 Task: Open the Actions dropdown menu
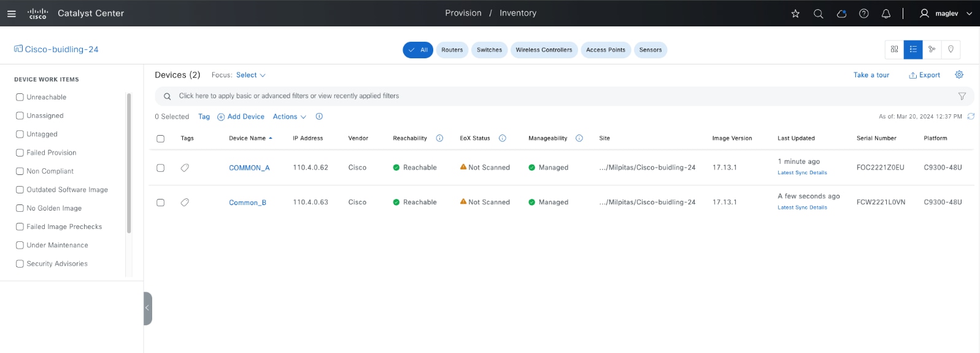point(289,117)
